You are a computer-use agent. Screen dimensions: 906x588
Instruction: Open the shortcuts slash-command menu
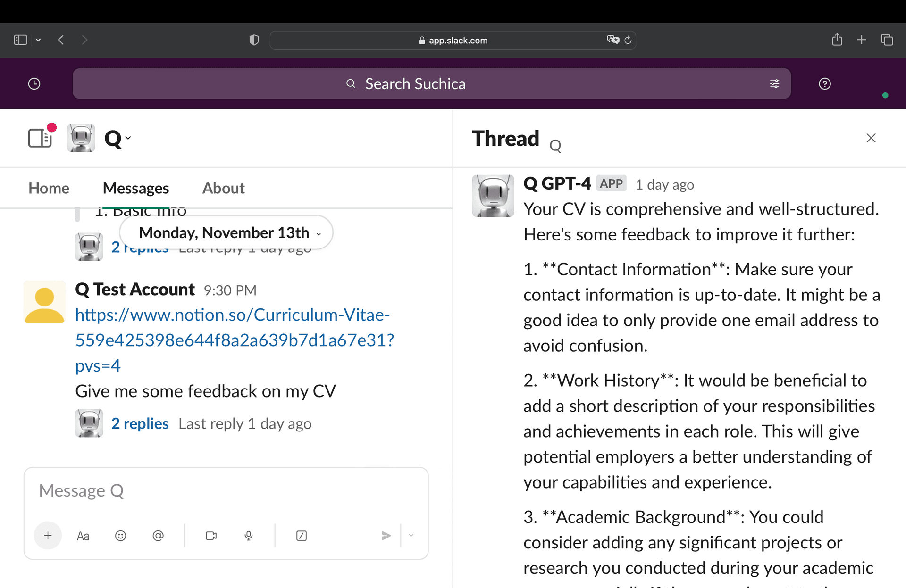(302, 535)
